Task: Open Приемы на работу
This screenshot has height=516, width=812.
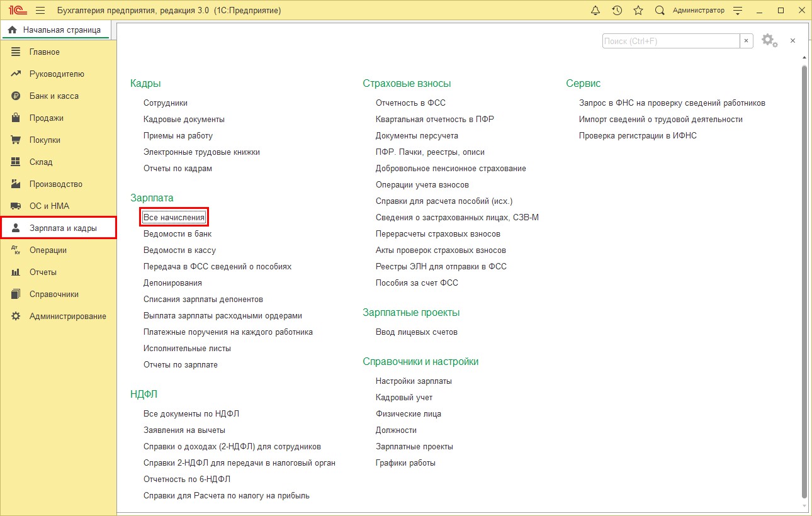Action: point(178,135)
